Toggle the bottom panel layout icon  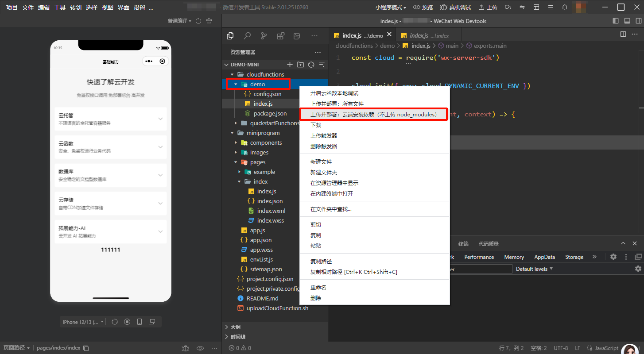coord(627,21)
